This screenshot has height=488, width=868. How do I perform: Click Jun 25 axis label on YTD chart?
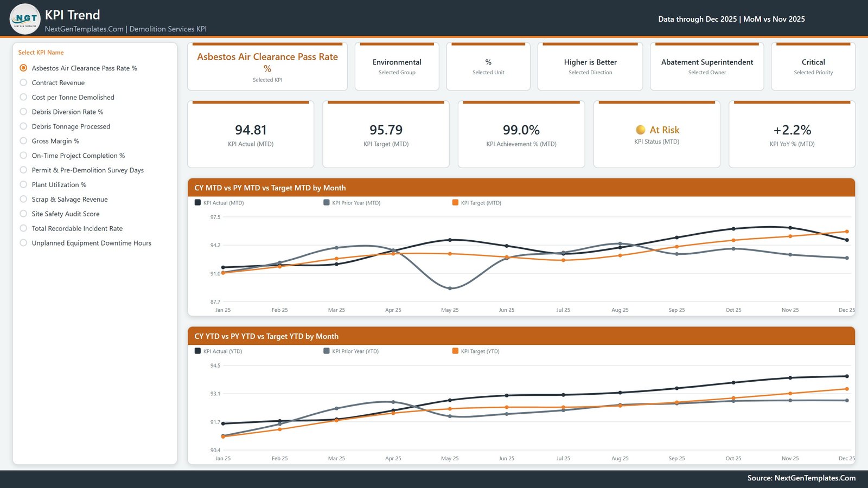click(507, 459)
